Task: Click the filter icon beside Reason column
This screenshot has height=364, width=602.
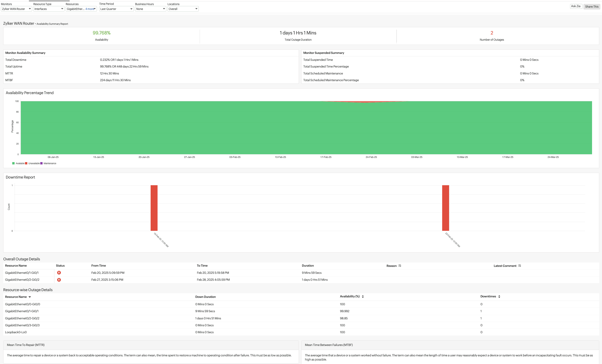Action: [400, 266]
